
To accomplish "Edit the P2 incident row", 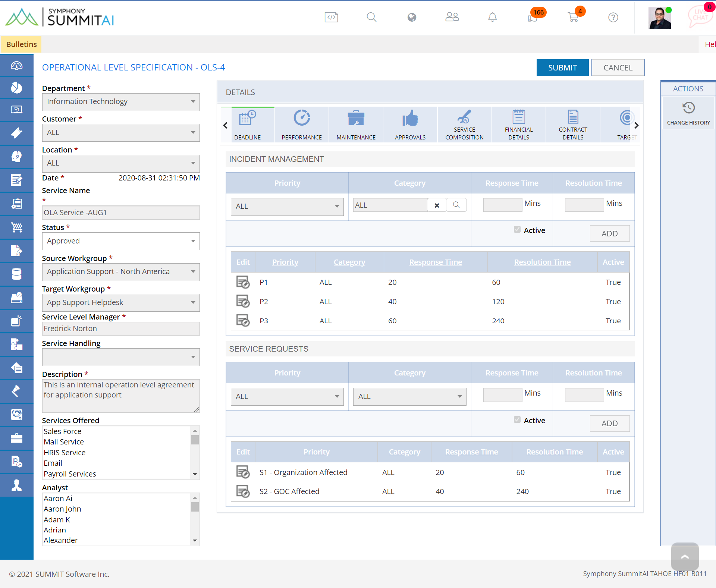I will tap(243, 301).
